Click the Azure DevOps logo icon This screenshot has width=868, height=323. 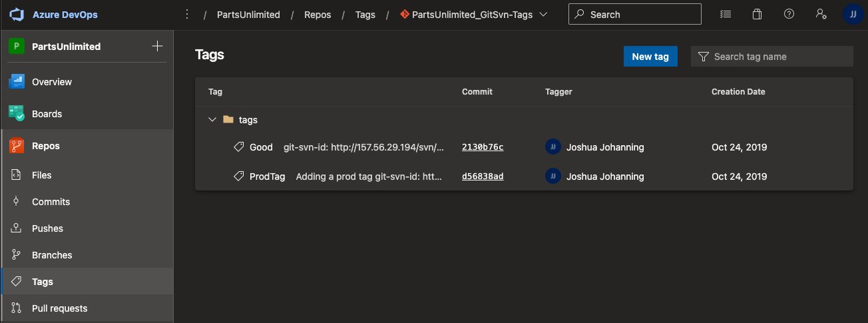coord(17,15)
